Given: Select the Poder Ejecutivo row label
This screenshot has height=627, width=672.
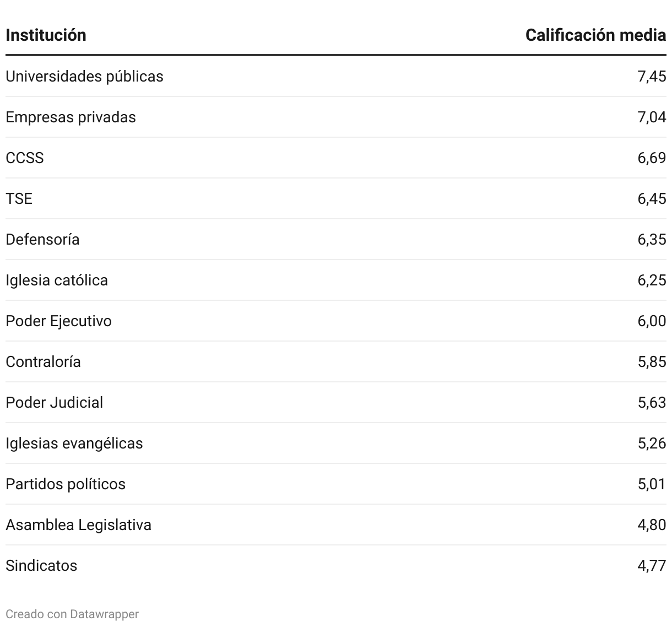Looking at the screenshot, I should [x=58, y=321].
